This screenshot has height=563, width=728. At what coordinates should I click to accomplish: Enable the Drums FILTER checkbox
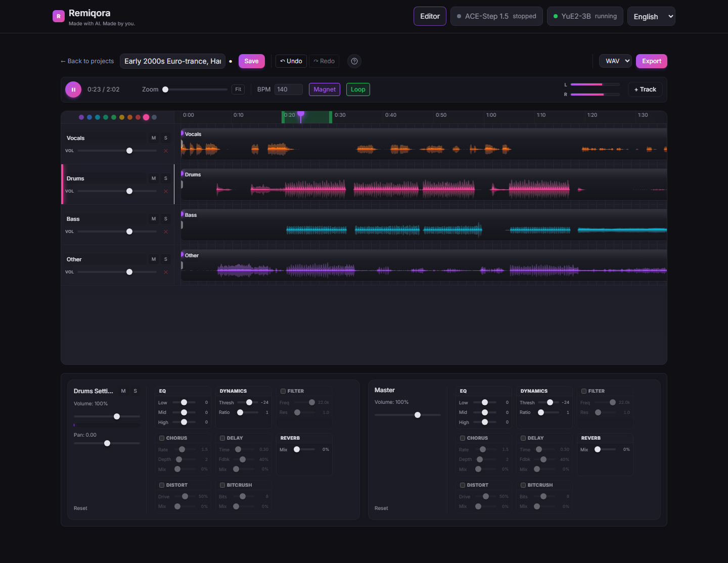283,391
